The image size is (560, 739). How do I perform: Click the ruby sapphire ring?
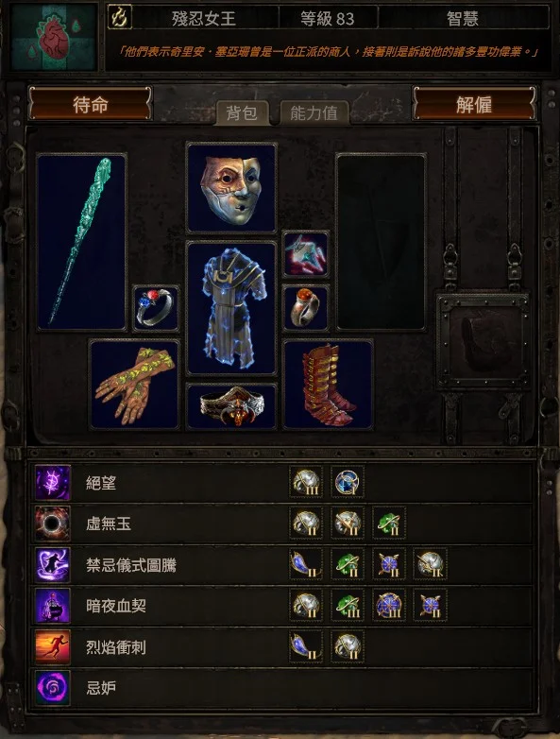click(156, 308)
